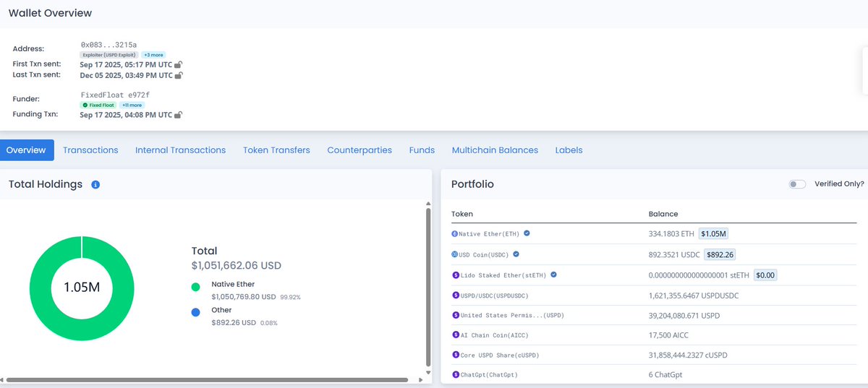Click the 334.1803 ETH balance
868x388 pixels.
coord(671,233)
